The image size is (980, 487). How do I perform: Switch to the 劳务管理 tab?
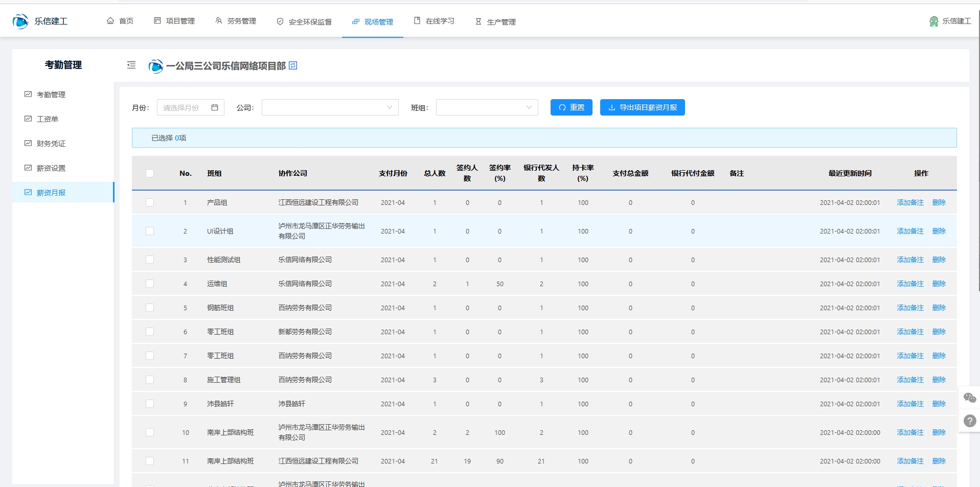pyautogui.click(x=236, y=21)
